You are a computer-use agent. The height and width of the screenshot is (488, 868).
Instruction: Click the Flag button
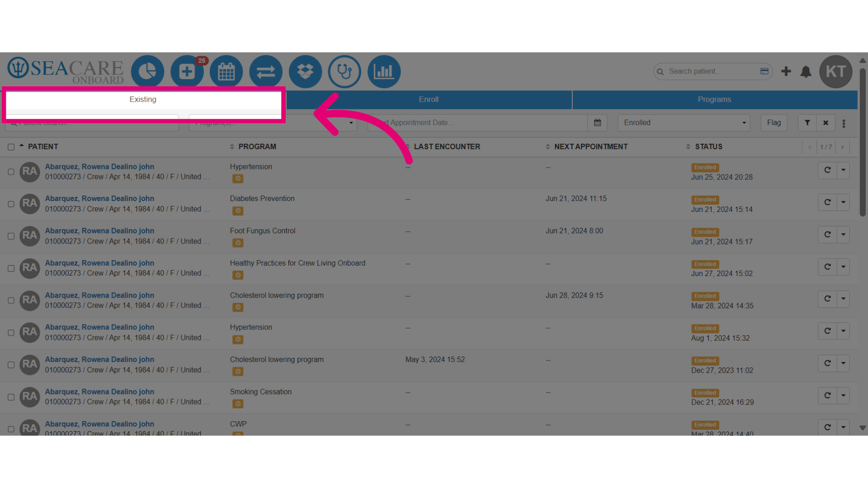pos(774,122)
